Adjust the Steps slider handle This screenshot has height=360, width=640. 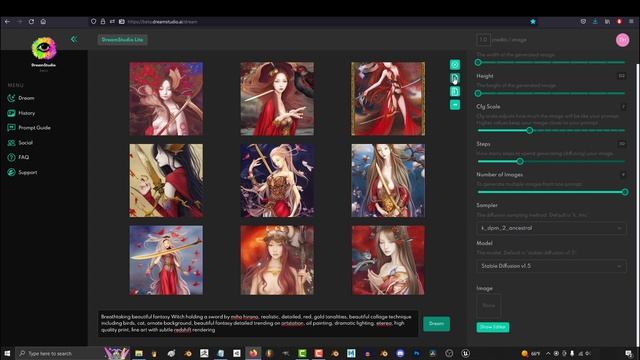click(x=520, y=161)
